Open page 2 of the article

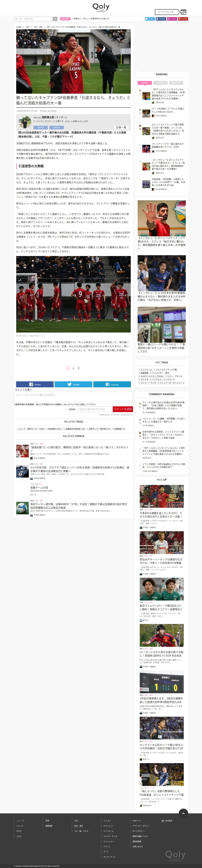[x=73, y=368]
